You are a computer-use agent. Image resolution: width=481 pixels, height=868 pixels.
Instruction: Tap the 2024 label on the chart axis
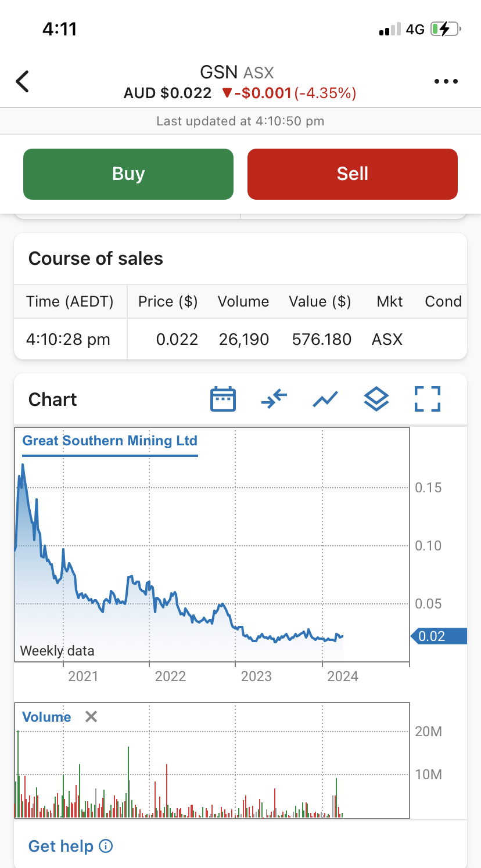343,676
